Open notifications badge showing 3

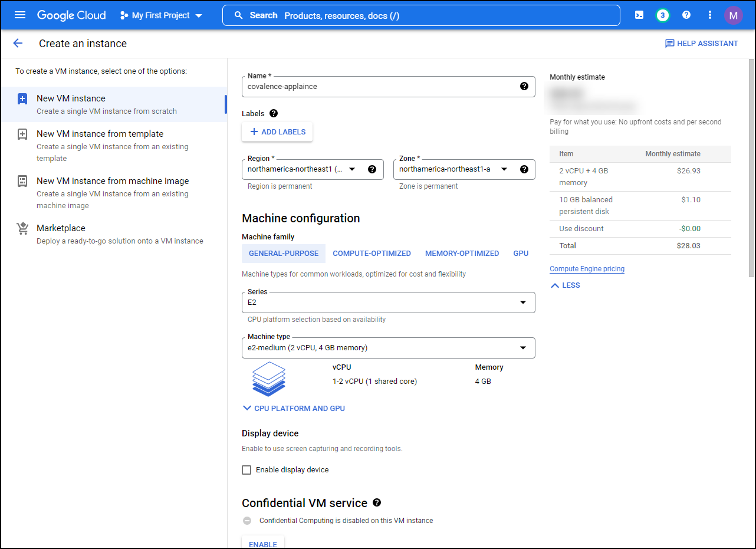click(x=663, y=15)
